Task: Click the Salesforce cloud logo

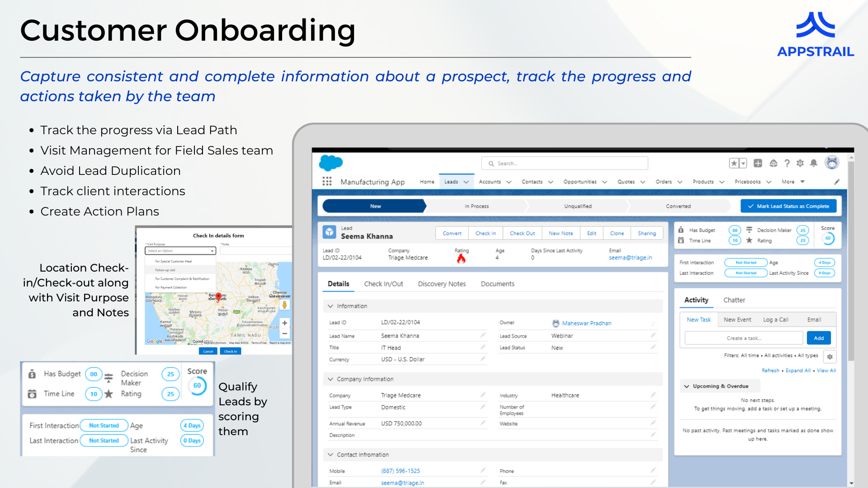Action: pyautogui.click(x=331, y=163)
